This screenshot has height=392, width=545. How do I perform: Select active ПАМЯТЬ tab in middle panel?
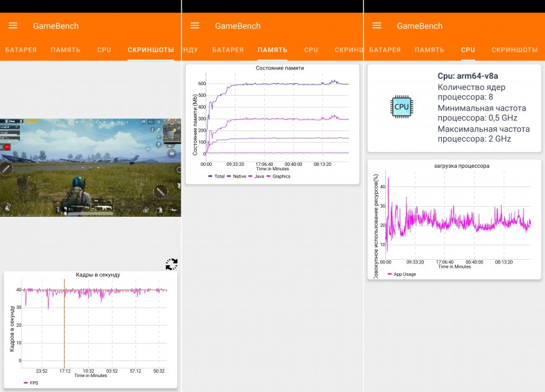click(x=272, y=50)
